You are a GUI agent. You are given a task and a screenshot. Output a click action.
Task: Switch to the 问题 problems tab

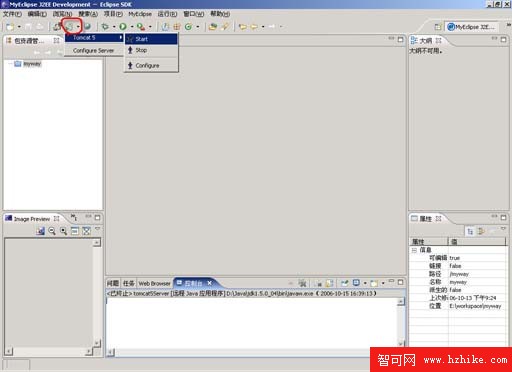[x=113, y=283]
